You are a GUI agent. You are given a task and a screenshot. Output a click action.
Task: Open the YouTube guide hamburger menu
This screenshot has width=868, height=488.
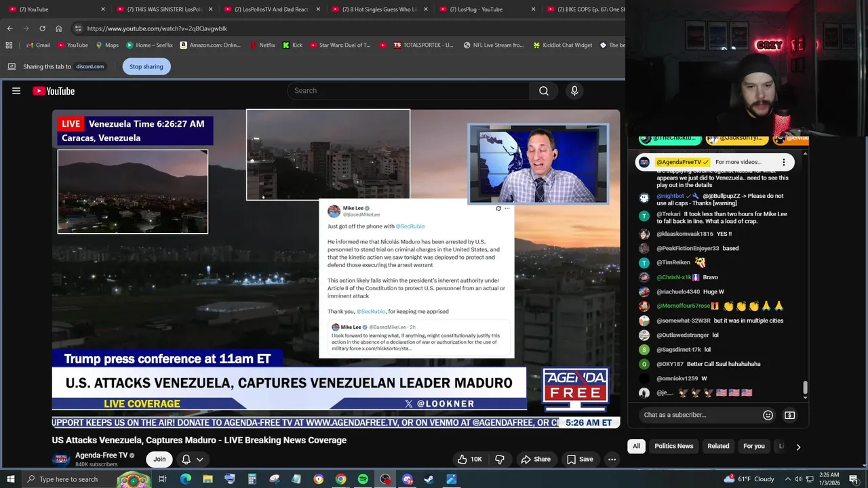click(16, 91)
